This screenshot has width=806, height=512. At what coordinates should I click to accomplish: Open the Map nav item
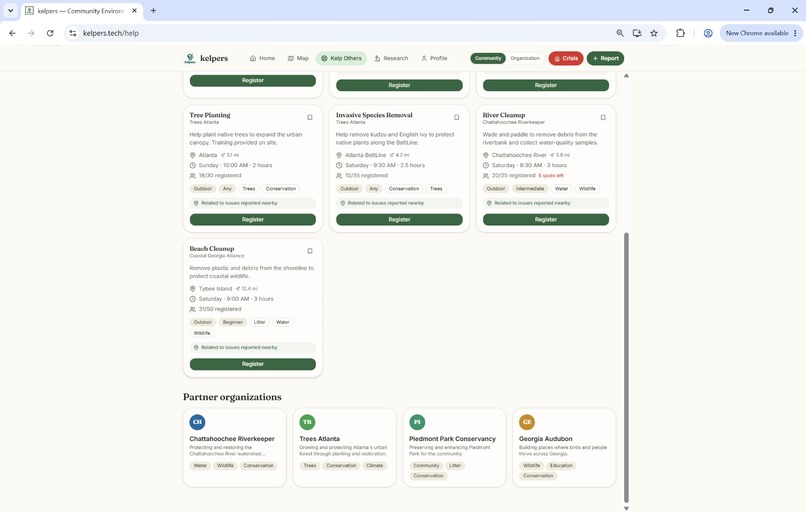(298, 58)
